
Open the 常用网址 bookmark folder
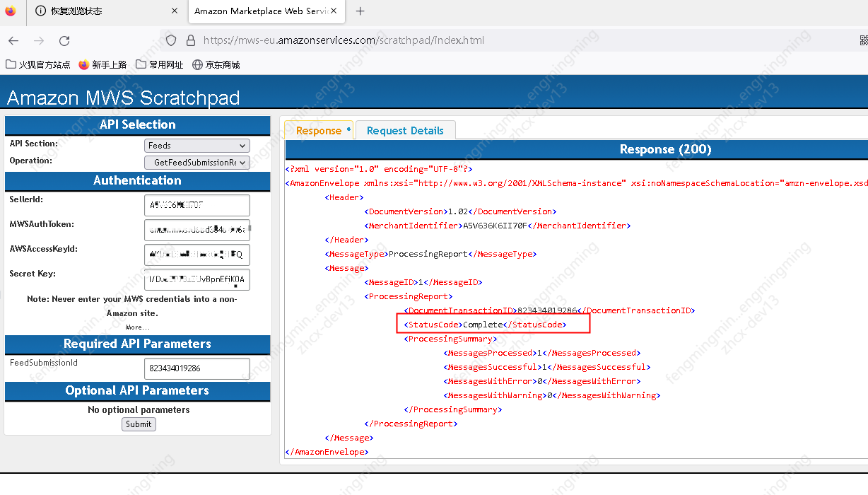(159, 64)
